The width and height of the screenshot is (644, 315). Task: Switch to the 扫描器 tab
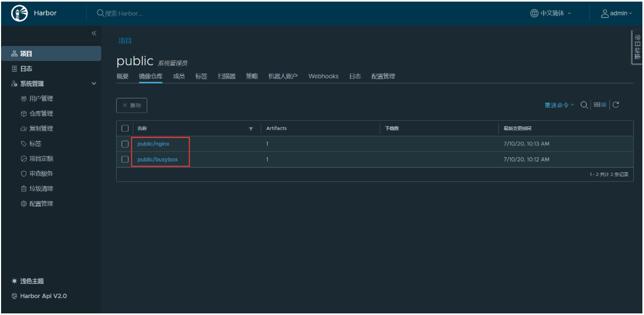click(226, 76)
